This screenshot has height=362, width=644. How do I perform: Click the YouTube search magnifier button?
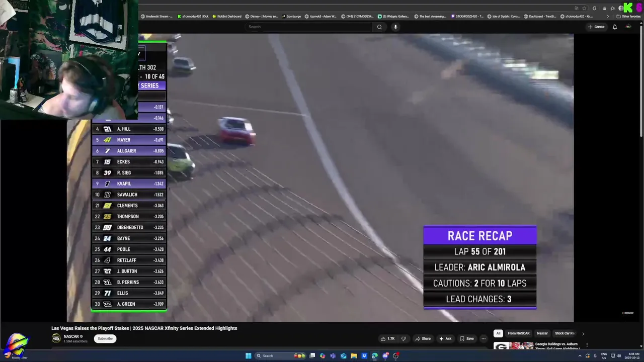click(379, 27)
